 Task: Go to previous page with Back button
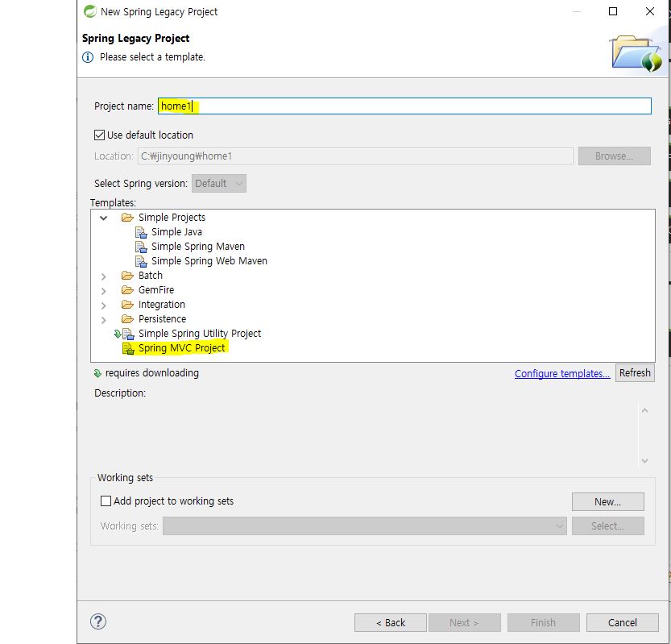click(390, 622)
